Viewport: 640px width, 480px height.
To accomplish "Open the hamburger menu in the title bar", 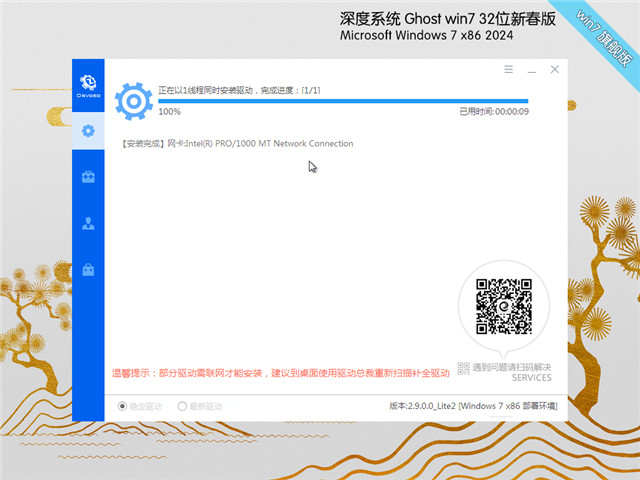I will (508, 69).
